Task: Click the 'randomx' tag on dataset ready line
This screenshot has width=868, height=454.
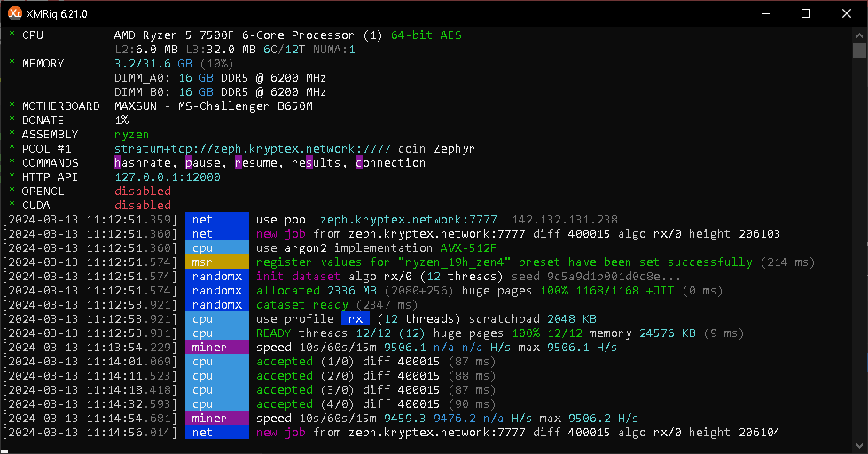Action: click(217, 304)
